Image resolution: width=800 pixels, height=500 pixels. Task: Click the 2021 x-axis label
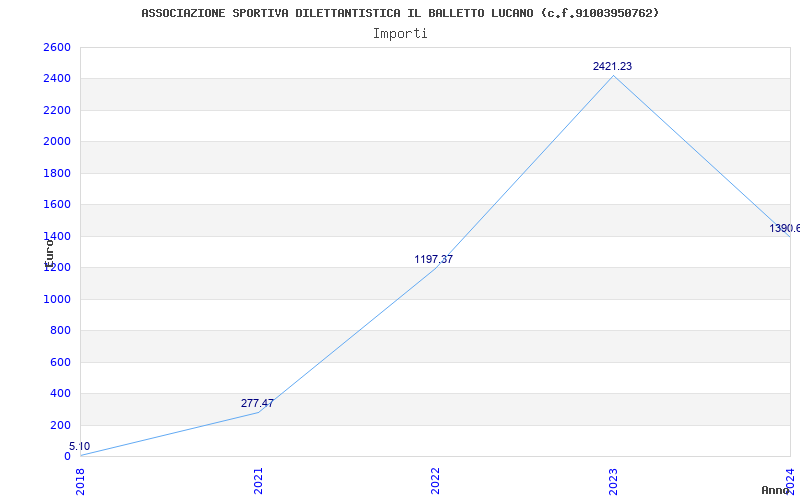point(258,481)
